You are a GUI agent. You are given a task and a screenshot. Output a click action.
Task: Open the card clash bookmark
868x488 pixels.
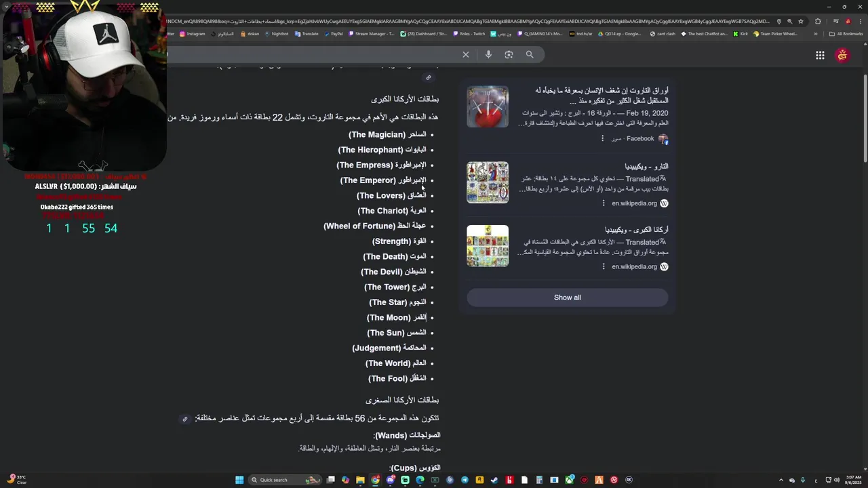pos(663,34)
